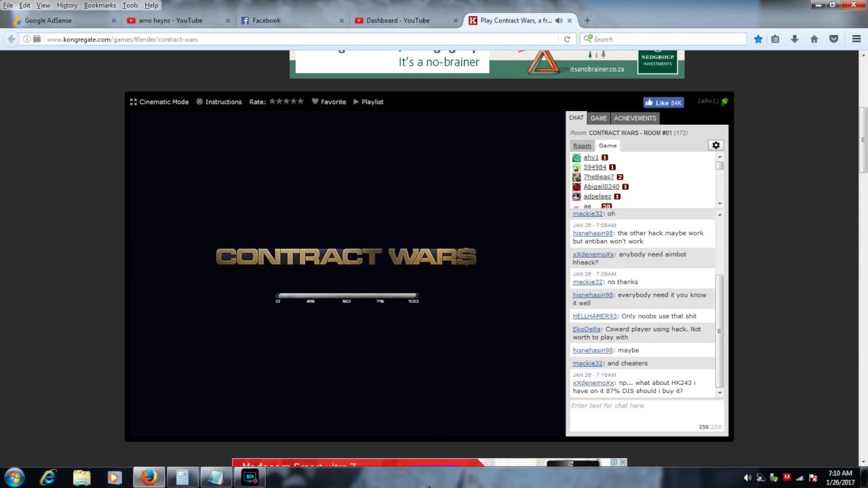Switch to the Facebook tab
The height and width of the screenshot is (488, 868).
(x=290, y=20)
